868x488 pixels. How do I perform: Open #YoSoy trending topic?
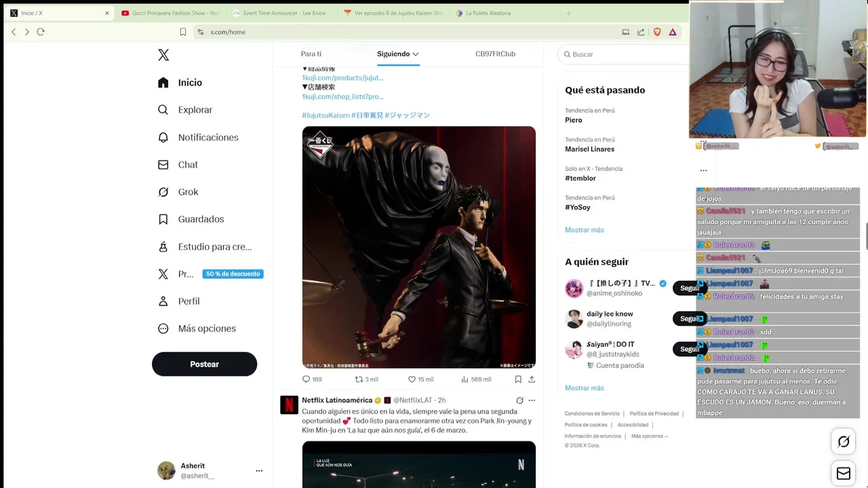point(578,207)
